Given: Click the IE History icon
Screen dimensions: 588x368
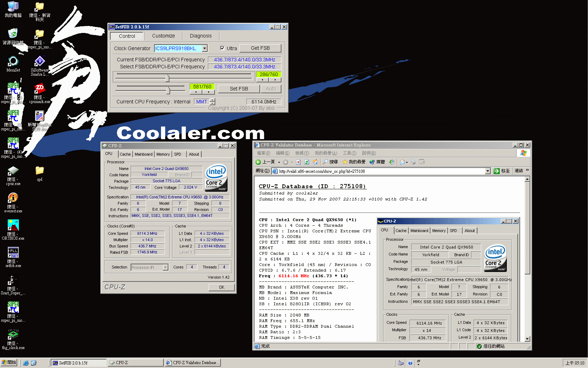Looking at the screenshot, I should coord(392,162).
